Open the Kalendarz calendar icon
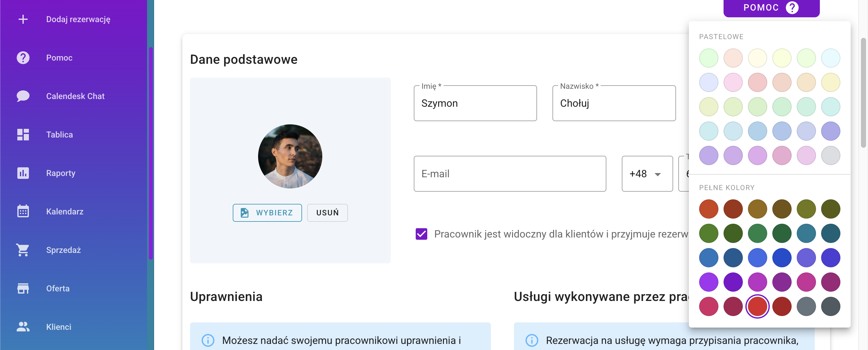Image resolution: width=868 pixels, height=350 pixels. 23,211
